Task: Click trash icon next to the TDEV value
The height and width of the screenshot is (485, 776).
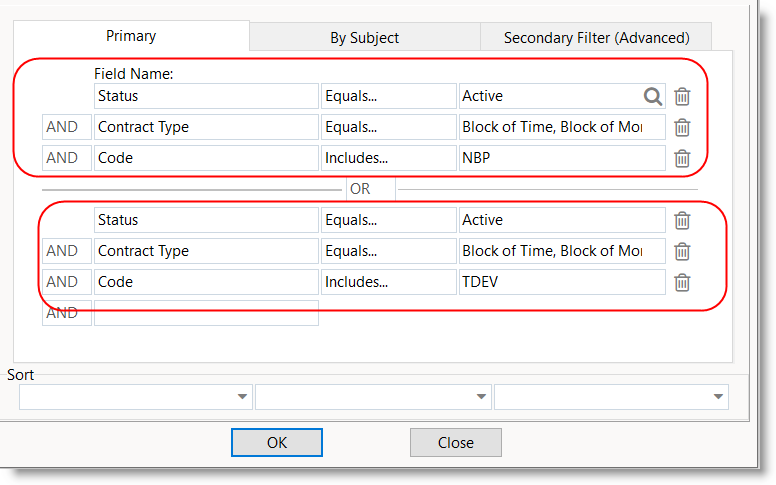Action: click(682, 282)
